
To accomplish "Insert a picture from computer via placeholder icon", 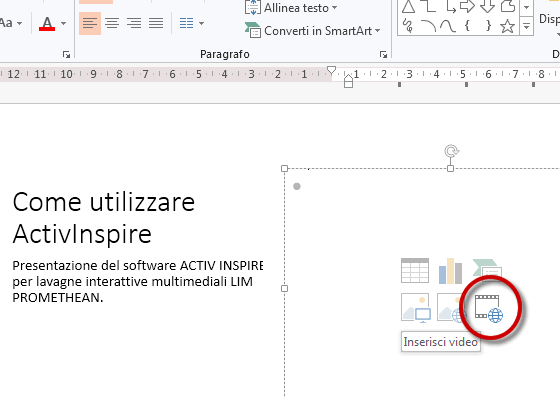I will [416, 308].
